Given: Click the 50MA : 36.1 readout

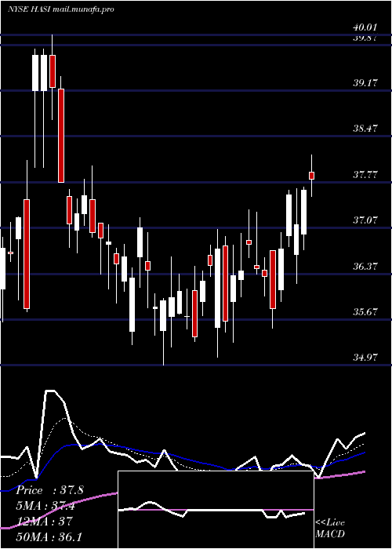Looking at the screenshot, I should click(x=49, y=536).
